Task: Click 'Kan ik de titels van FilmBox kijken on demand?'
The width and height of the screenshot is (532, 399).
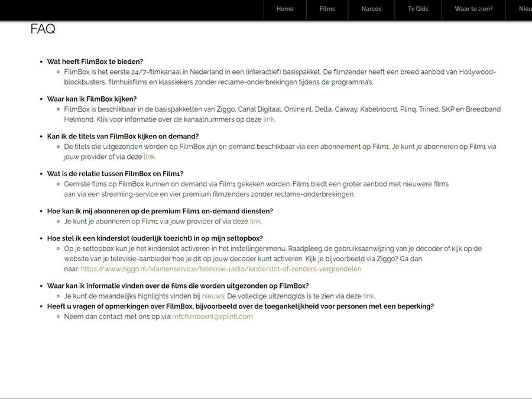Action: (123, 136)
